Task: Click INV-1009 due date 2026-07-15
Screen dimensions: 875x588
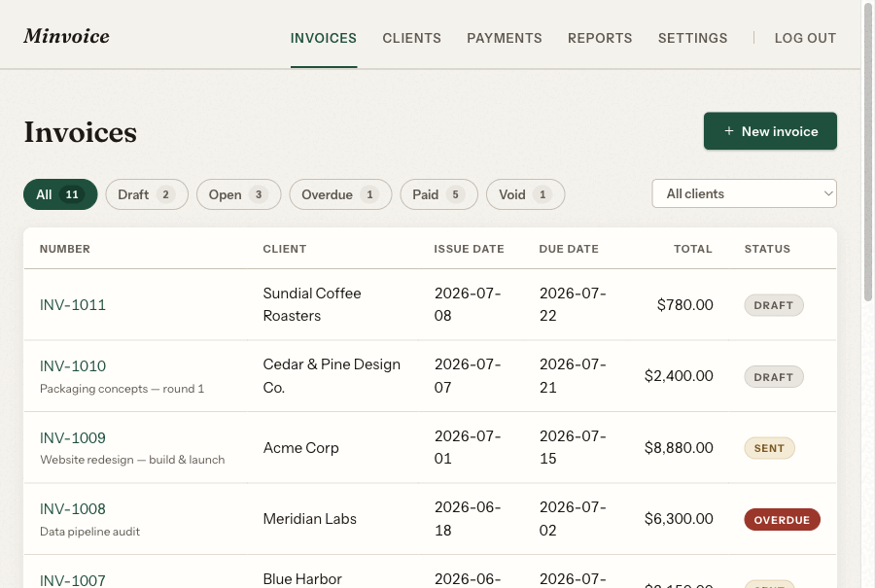Action: point(573,447)
